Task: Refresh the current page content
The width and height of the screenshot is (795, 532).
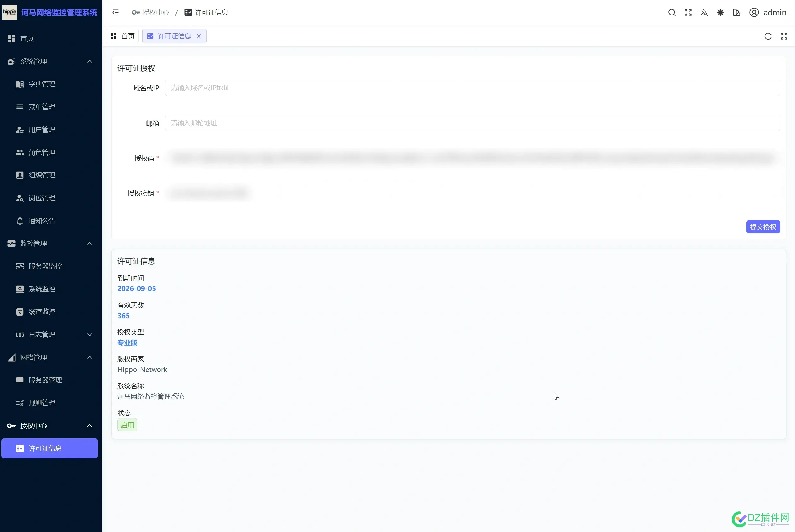Action: 768,36
